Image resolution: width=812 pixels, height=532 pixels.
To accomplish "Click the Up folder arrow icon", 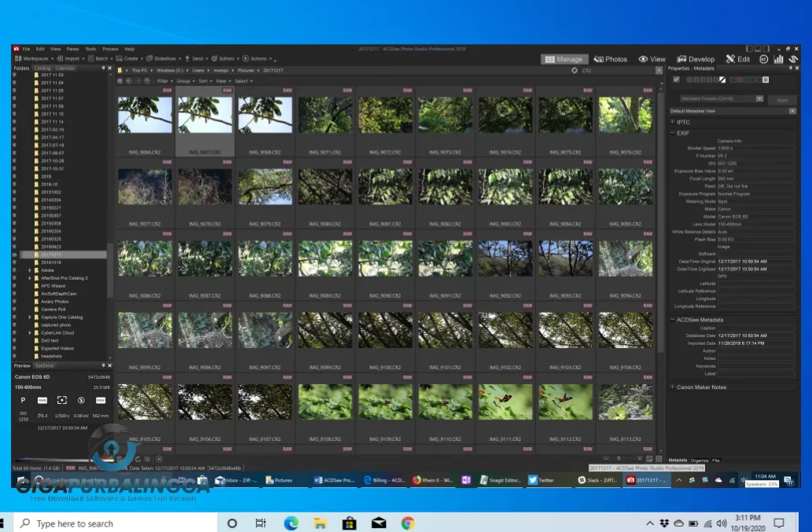I will tap(147, 81).
